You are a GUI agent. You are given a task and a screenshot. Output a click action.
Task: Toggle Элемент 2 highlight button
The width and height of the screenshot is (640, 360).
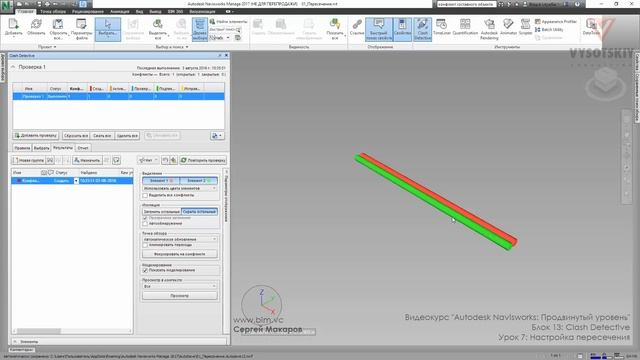tap(198, 180)
